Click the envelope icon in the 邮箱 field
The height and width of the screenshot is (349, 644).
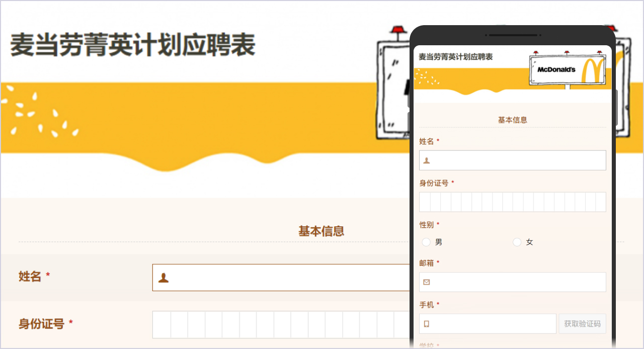[x=426, y=282]
